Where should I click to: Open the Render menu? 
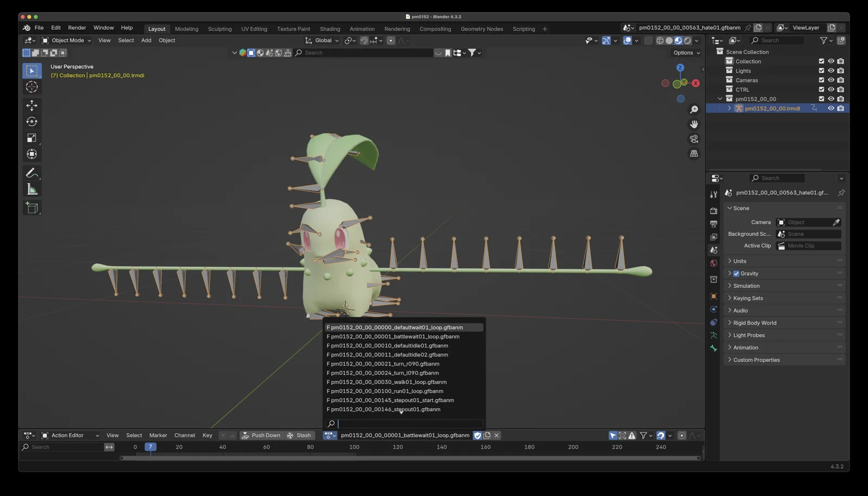77,28
